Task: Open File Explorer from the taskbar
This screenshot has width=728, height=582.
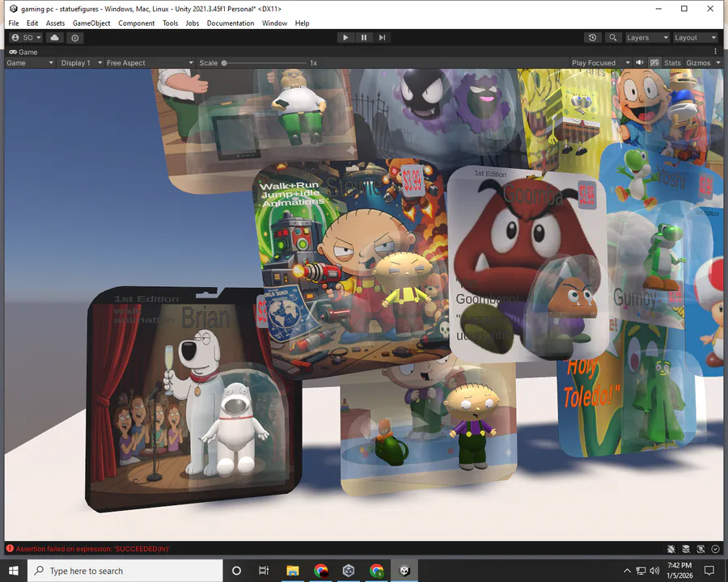Action: point(293,571)
